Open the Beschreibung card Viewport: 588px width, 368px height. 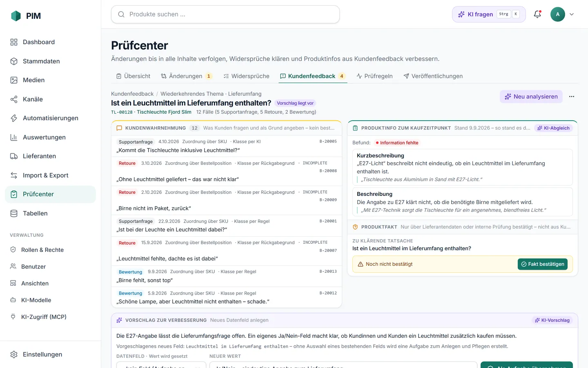[462, 202]
